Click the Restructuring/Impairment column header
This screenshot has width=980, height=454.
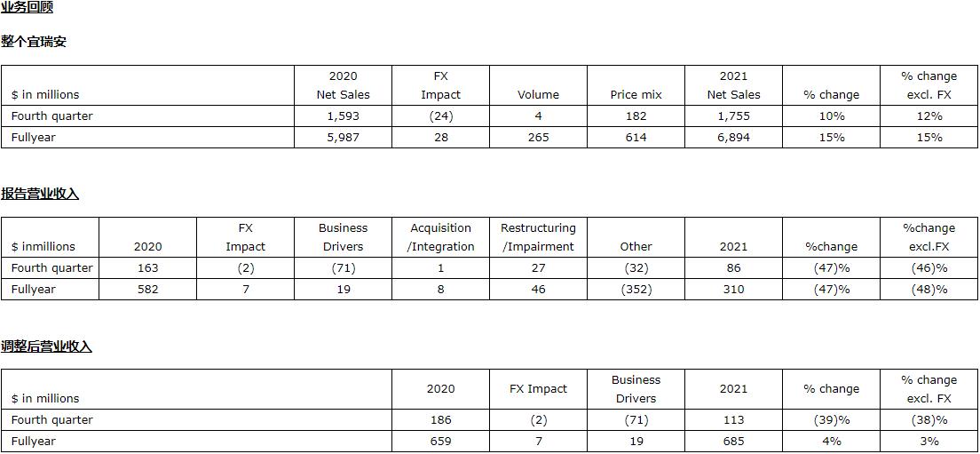point(538,237)
